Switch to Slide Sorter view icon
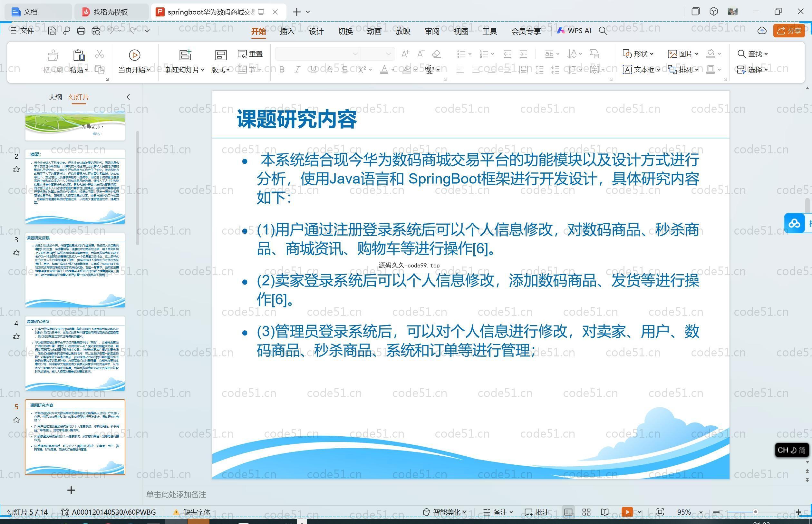This screenshot has height=524, width=812. [586, 512]
